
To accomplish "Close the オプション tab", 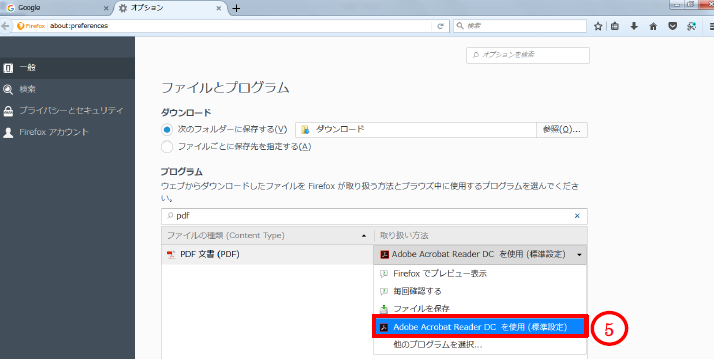I will [219, 8].
